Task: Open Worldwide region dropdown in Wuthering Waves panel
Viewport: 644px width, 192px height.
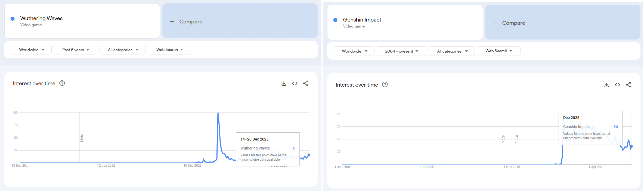Action: point(31,50)
